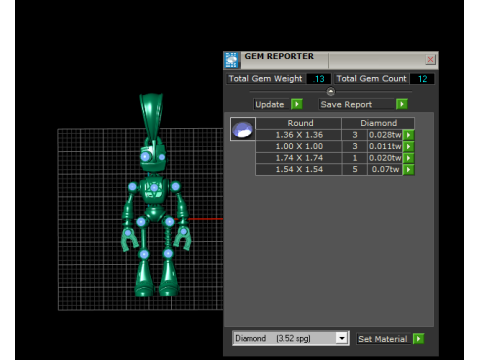Click the Set Material label
This screenshot has height=360, width=480.
[x=383, y=339]
